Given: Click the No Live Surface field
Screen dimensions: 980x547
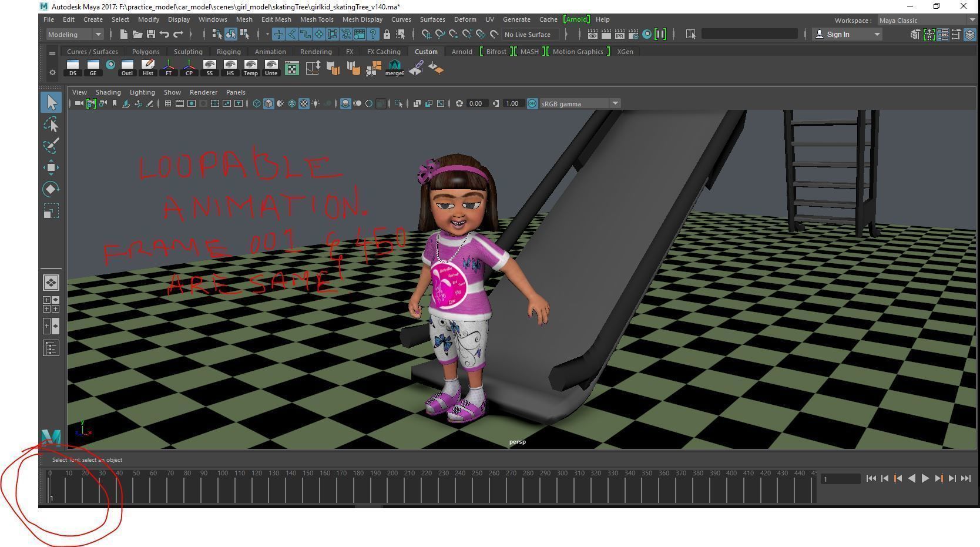Looking at the screenshot, I should 532,35.
